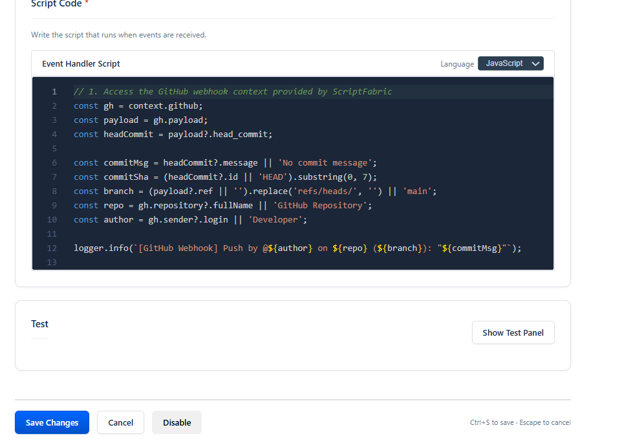This screenshot has width=624, height=445.
Task: Click the 'Test' section heading
Action: (x=39, y=324)
